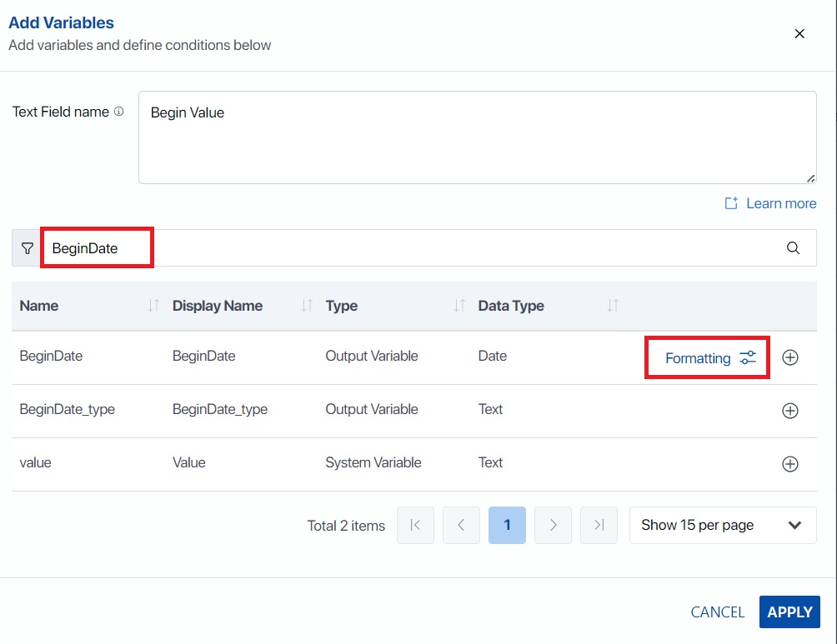Add the value system variable with plus icon
This screenshot has width=837, height=644.
[790, 464]
